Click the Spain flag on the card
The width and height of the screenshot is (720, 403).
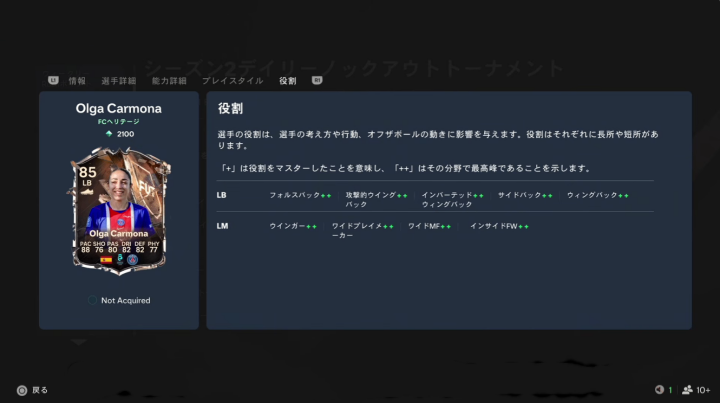click(x=106, y=260)
